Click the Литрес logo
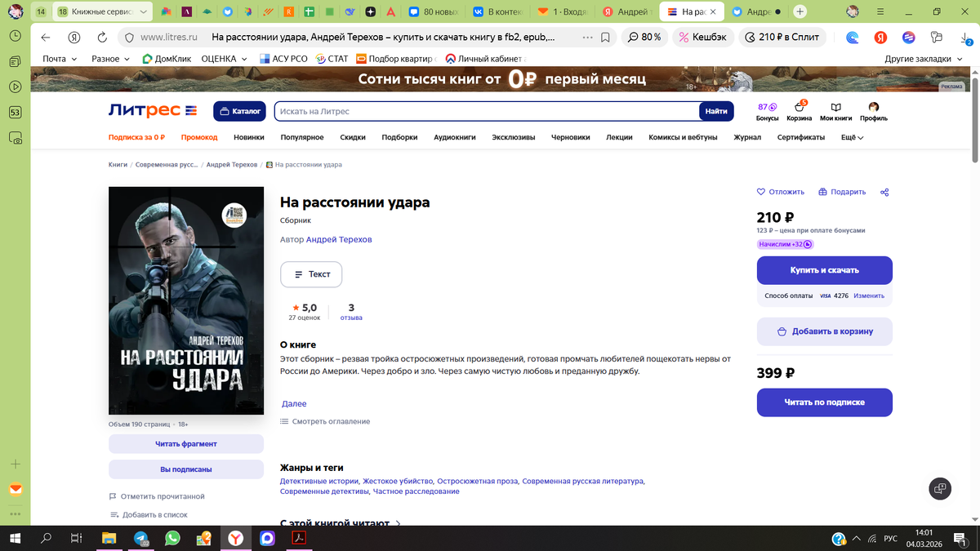The image size is (980, 551). [153, 111]
